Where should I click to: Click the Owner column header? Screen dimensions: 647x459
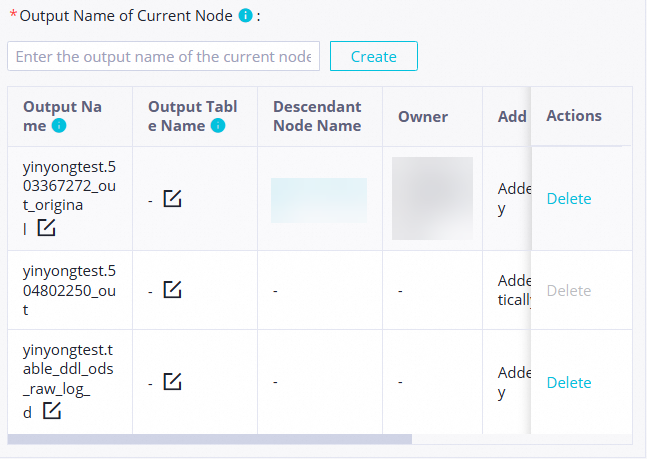click(x=423, y=117)
